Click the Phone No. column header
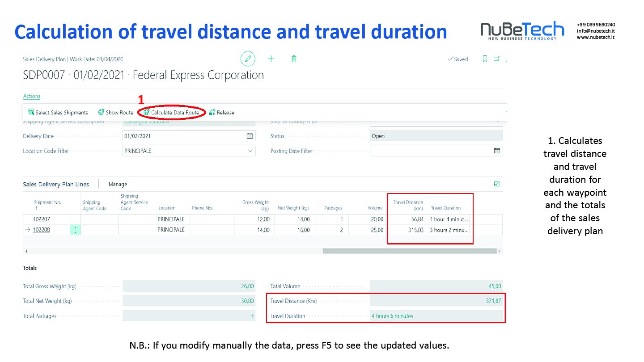This screenshot has height=362, width=644. [202, 208]
